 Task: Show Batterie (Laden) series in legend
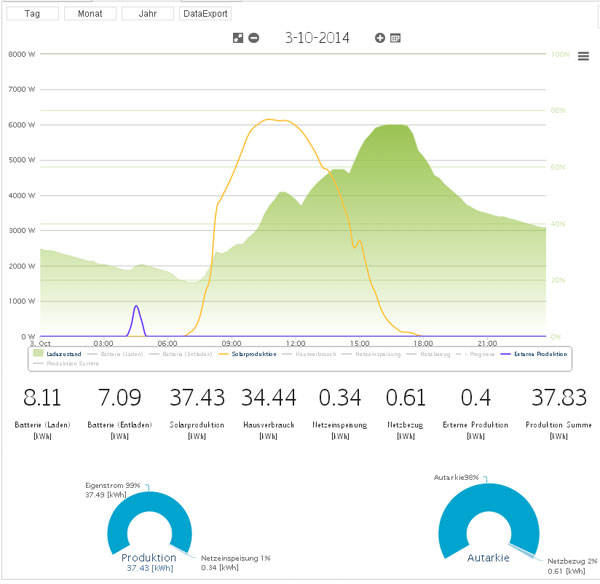tap(120, 353)
